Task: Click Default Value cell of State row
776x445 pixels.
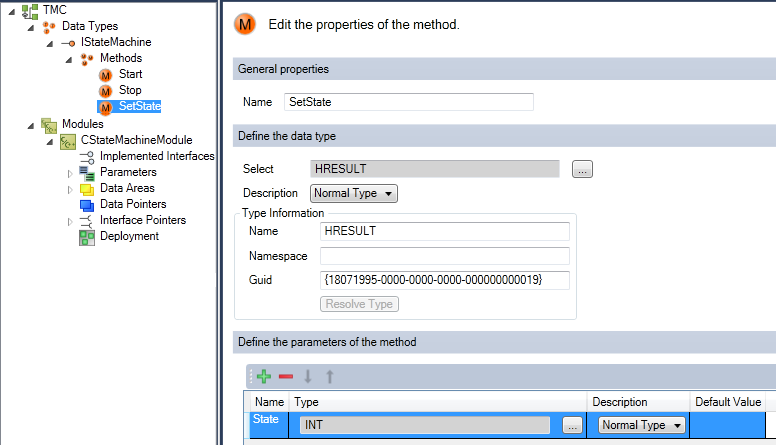Action: tap(728, 425)
